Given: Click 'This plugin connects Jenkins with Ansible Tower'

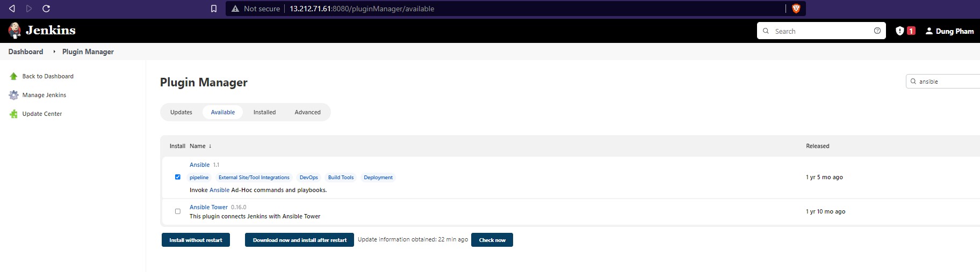Looking at the screenshot, I should tap(255, 216).
